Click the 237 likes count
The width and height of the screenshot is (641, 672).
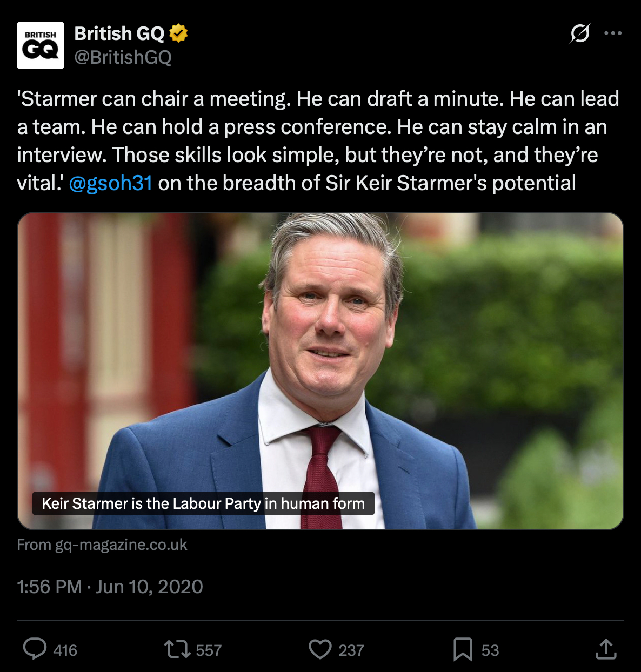point(351,650)
